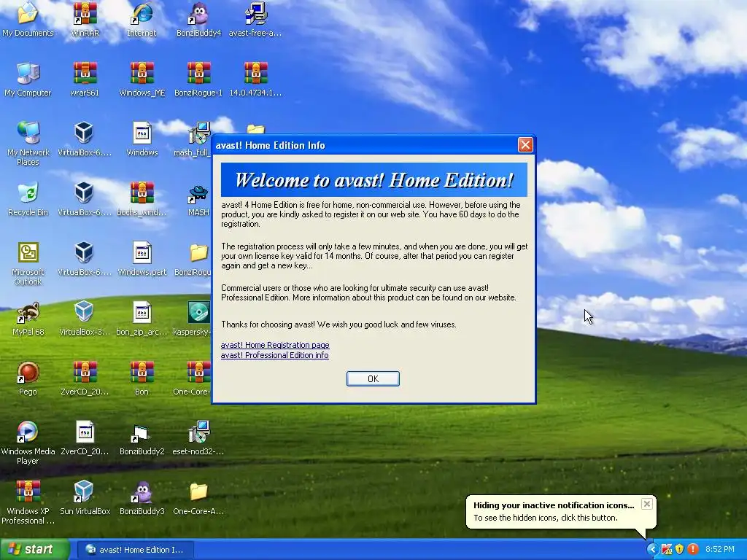Select Windows.part file icon

pyautogui.click(x=142, y=259)
